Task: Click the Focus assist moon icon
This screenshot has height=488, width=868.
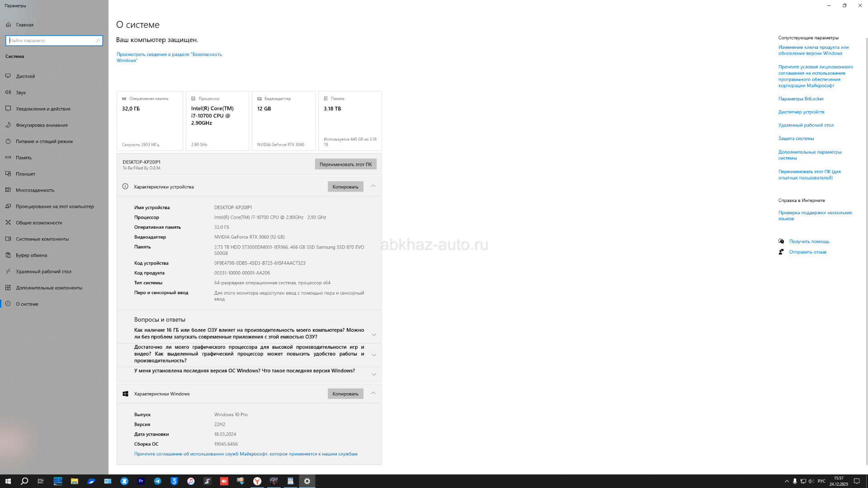Action: pos(8,125)
